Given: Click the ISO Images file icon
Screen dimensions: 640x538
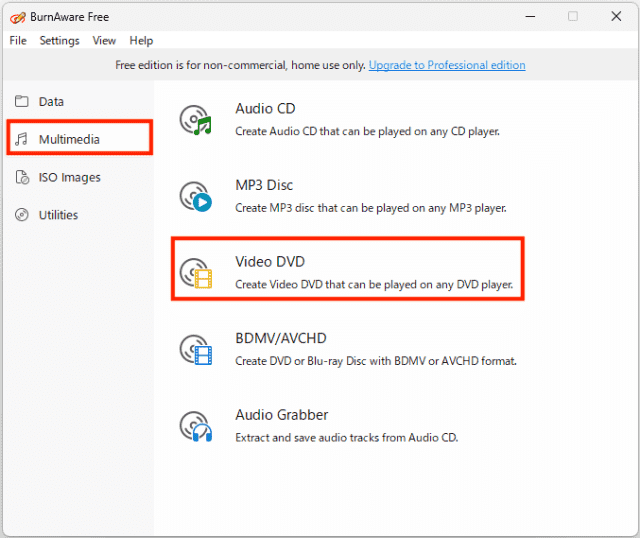Looking at the screenshot, I should click(22, 177).
